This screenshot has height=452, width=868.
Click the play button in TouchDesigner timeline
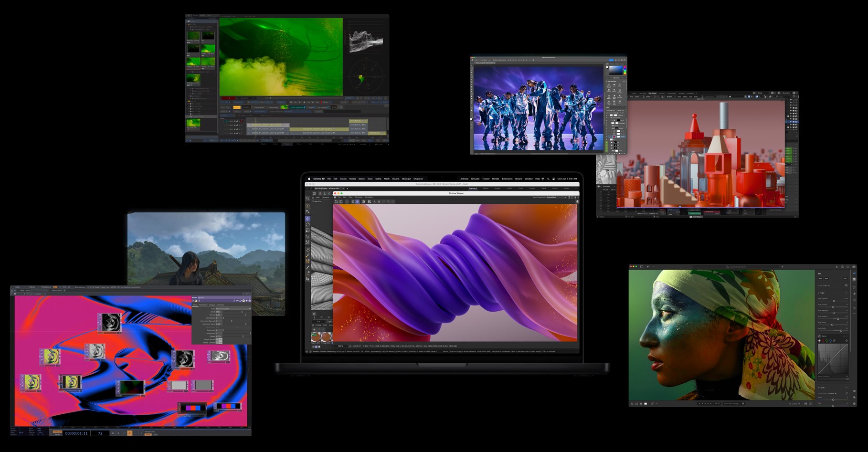(x=130, y=433)
